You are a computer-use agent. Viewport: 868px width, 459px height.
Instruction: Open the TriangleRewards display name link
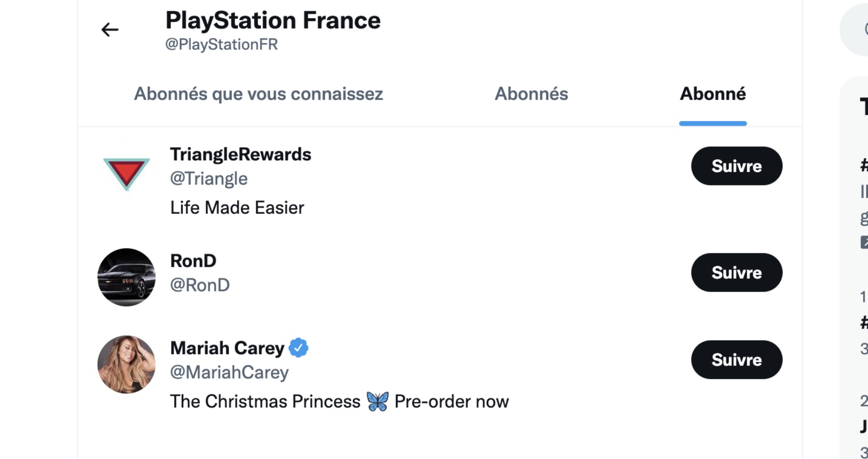coord(241,155)
